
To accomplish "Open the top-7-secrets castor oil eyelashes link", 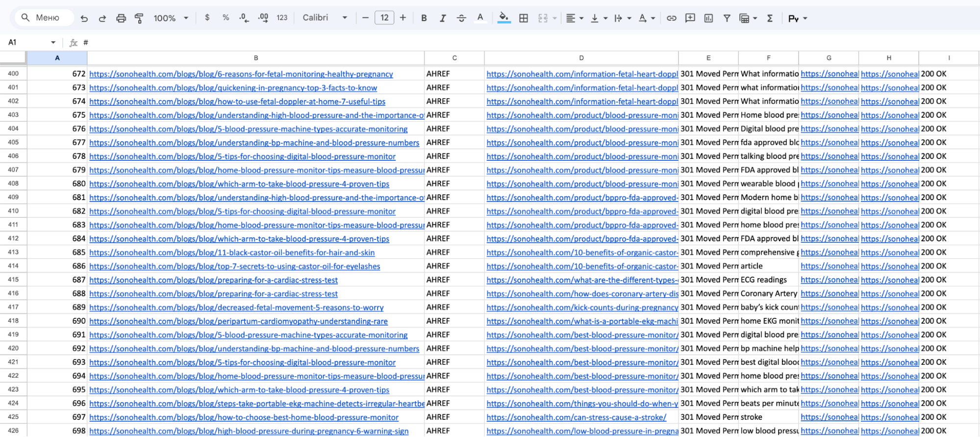I will click(235, 266).
